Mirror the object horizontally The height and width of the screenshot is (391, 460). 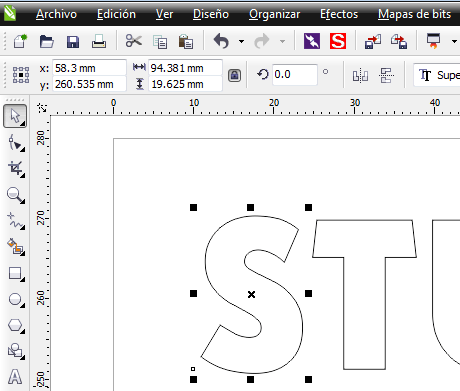(x=361, y=75)
